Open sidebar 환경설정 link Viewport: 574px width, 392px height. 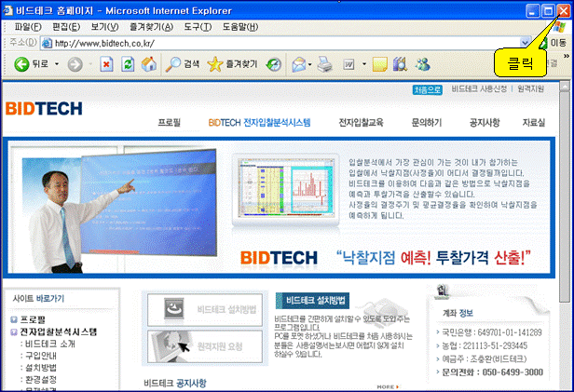click(41, 379)
